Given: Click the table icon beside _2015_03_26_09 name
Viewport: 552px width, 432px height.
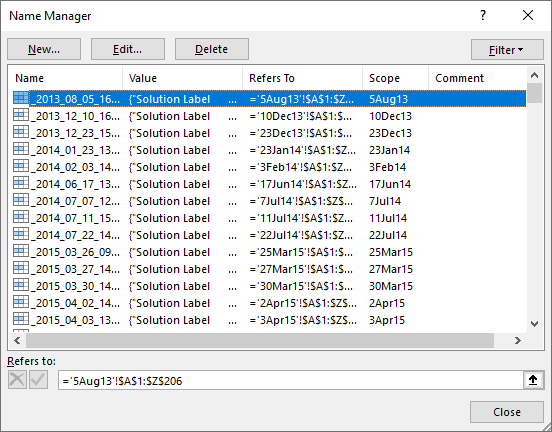Looking at the screenshot, I should pos(21,251).
